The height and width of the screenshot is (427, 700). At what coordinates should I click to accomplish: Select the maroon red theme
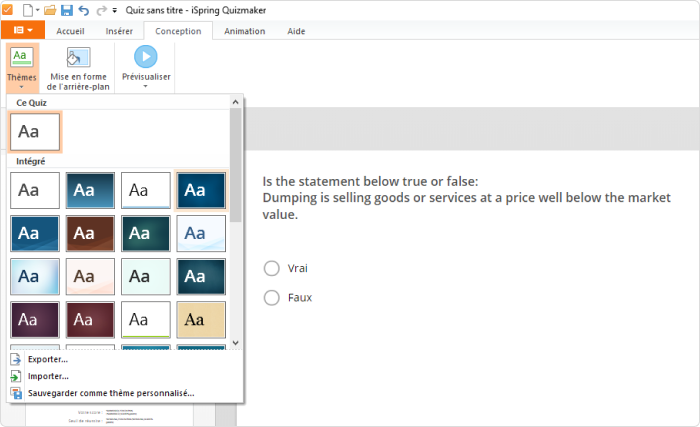[x=90, y=319]
